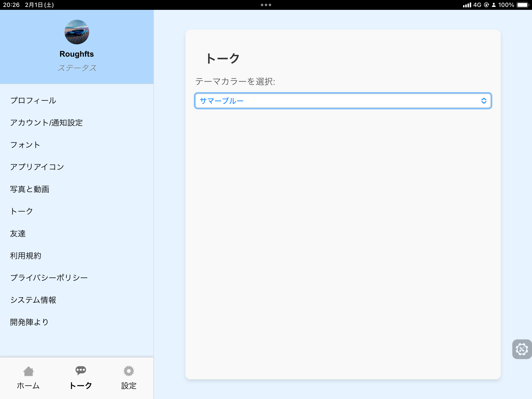
Task: Select アプリアイコン menu item
Action: pyautogui.click(x=37, y=167)
